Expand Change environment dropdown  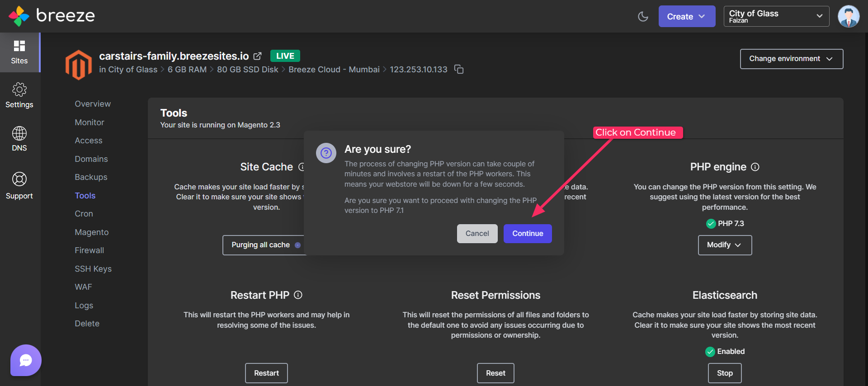pyautogui.click(x=792, y=59)
